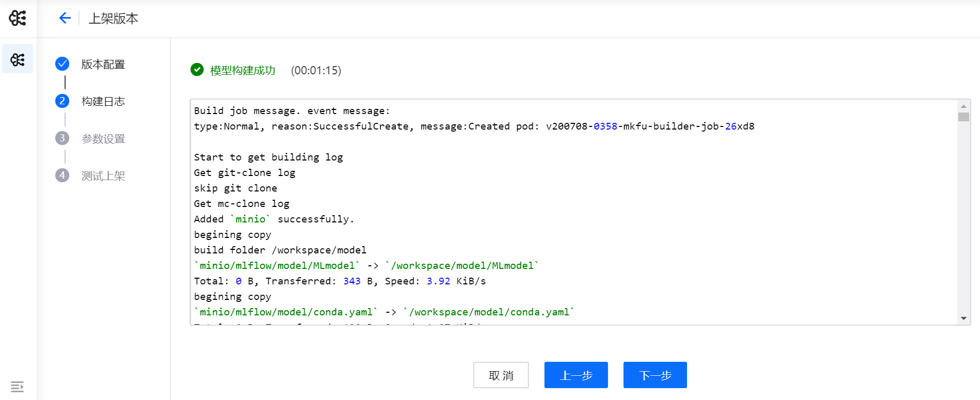Open the highlighted model sidebar icon
Viewport: 980px width, 400px height.
18,59
